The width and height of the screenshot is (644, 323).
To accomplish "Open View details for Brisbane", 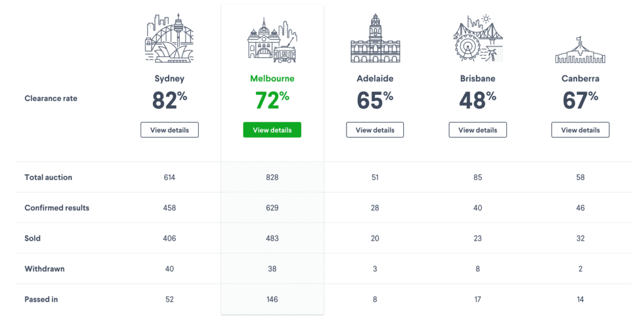I will 478,129.
